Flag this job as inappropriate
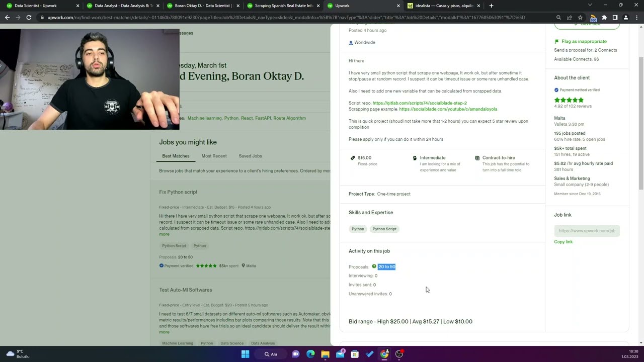This screenshot has height=362, width=644. 581,41
